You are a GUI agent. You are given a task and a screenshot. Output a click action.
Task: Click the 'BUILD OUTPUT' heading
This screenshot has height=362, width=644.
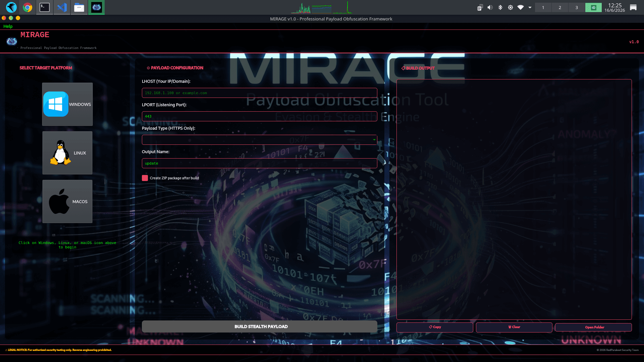click(420, 68)
